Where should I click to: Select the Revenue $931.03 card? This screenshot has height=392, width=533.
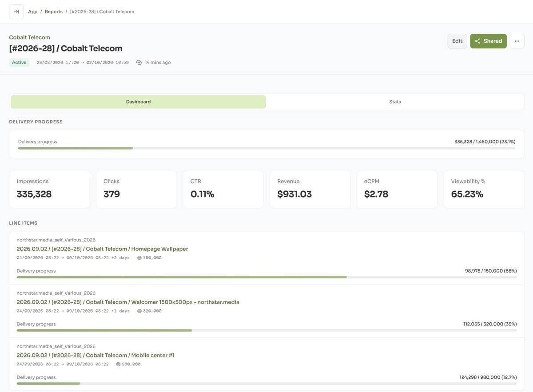(310, 189)
